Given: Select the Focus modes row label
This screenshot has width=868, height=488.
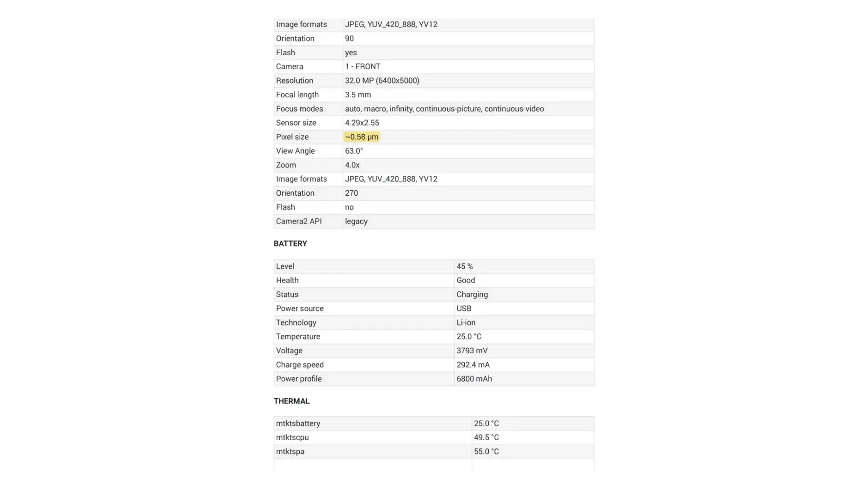Looking at the screenshot, I should [x=299, y=109].
